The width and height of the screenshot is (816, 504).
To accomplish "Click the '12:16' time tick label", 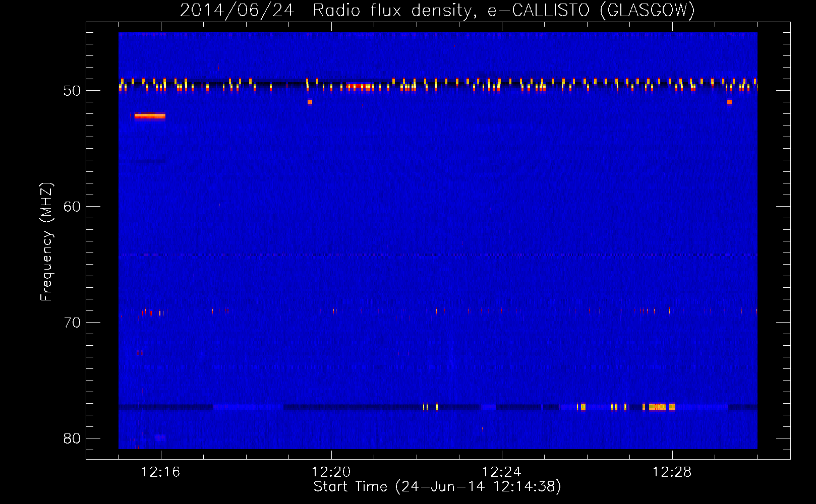I will (x=160, y=472).
